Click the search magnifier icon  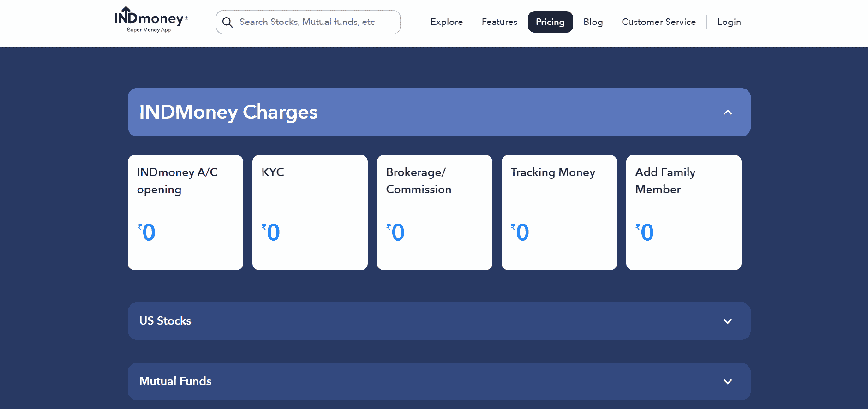[227, 22]
